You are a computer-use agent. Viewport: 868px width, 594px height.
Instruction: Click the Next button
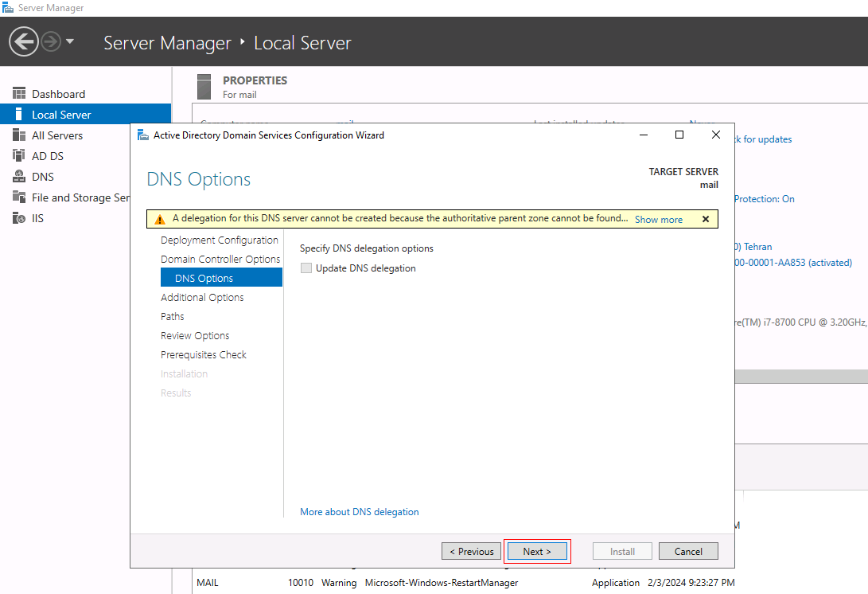click(x=537, y=551)
